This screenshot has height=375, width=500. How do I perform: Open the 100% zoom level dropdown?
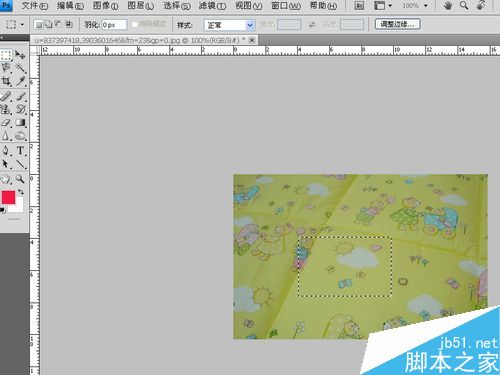pos(415,6)
